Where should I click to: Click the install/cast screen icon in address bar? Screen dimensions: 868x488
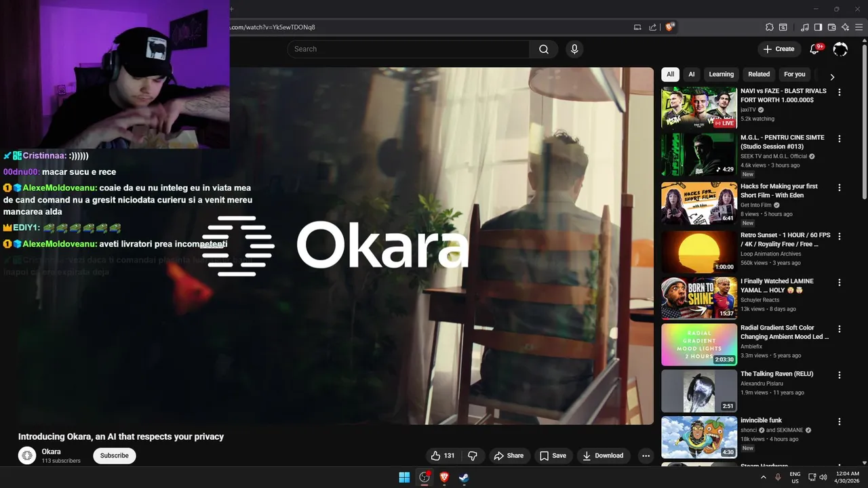637,27
